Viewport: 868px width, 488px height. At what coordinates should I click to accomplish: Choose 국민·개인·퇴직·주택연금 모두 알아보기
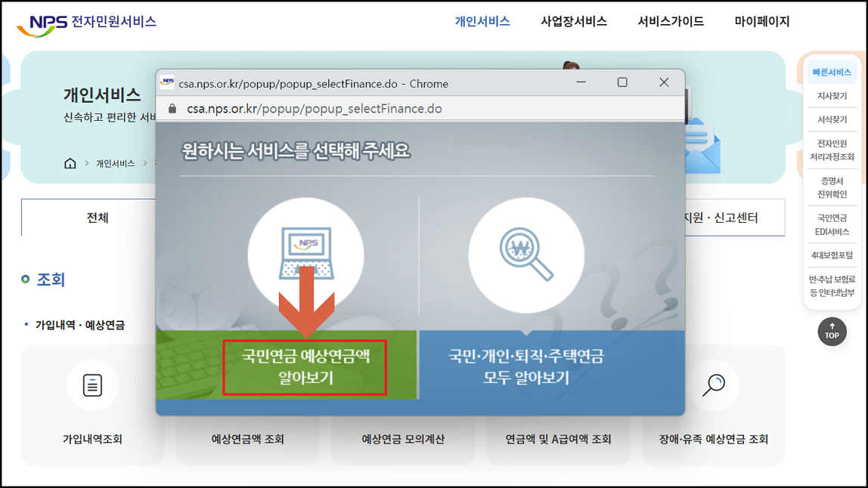(x=527, y=366)
